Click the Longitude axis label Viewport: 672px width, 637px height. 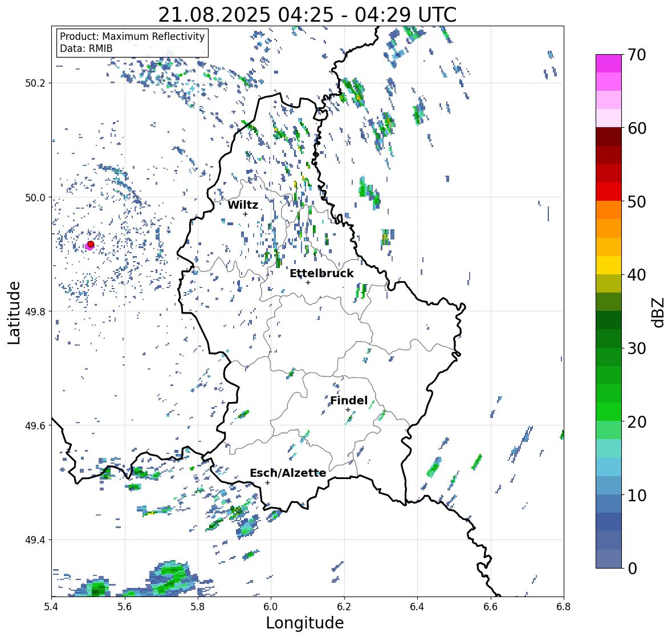[x=305, y=622]
